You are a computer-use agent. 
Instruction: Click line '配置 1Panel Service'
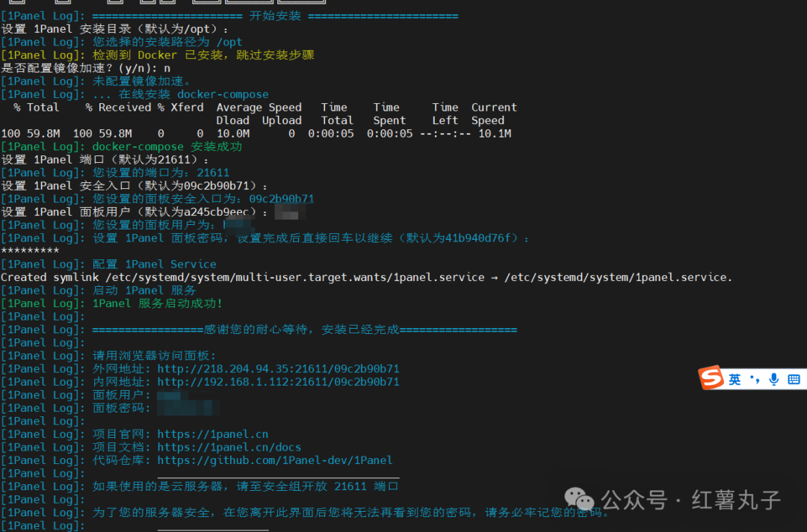[x=155, y=265]
